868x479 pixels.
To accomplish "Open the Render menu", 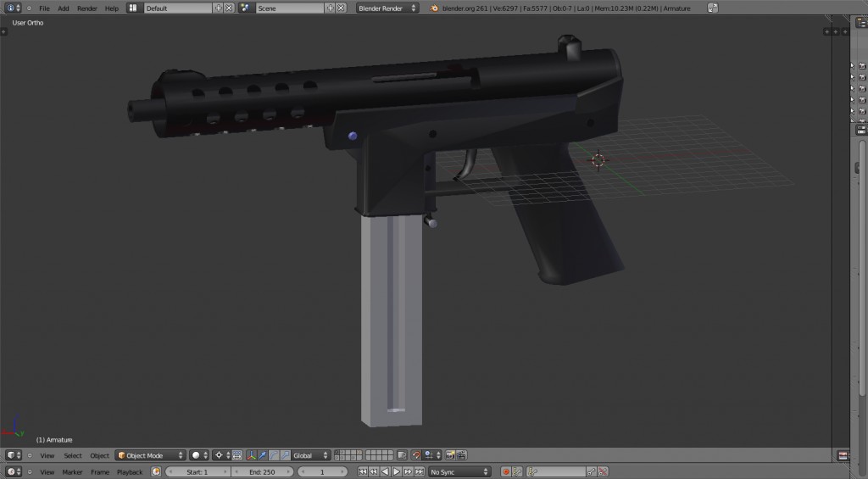I will click(87, 8).
